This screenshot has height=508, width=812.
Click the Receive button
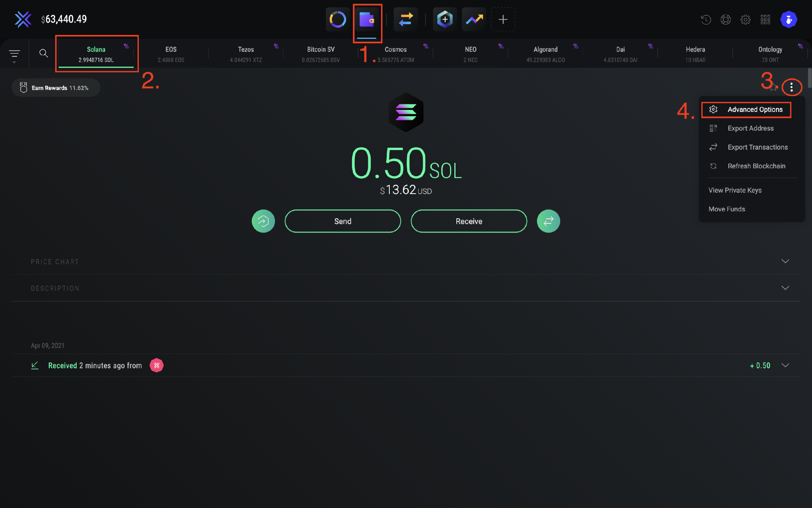(469, 221)
